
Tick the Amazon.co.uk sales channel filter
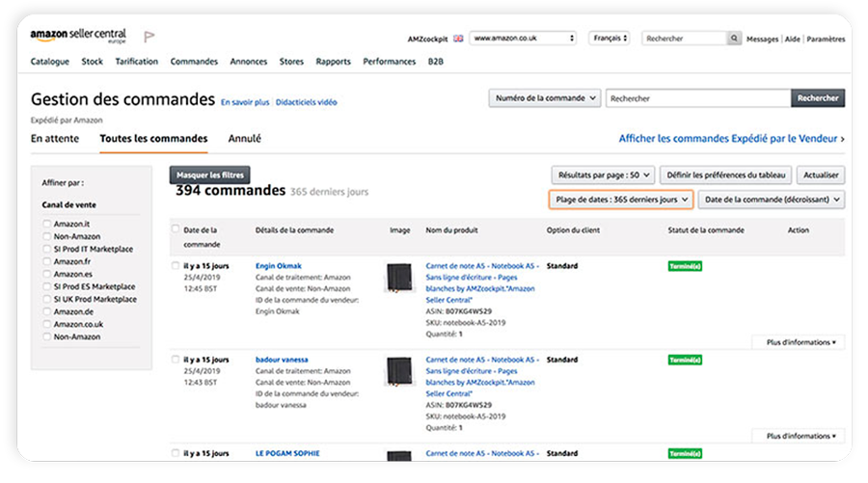point(47,324)
